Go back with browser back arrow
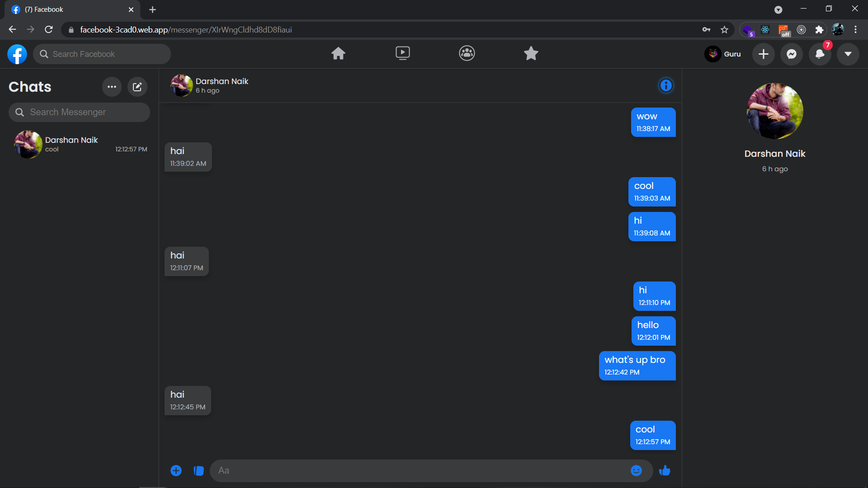The image size is (868, 488). pos(12,29)
